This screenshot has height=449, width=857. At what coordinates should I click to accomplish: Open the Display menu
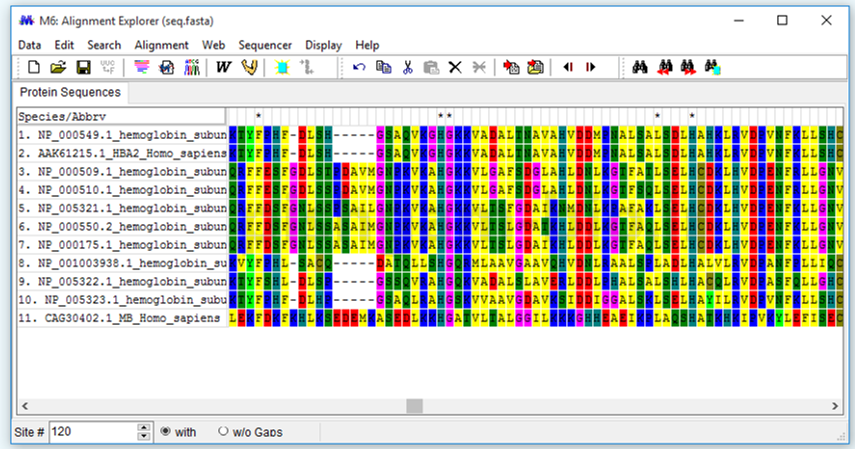[323, 45]
